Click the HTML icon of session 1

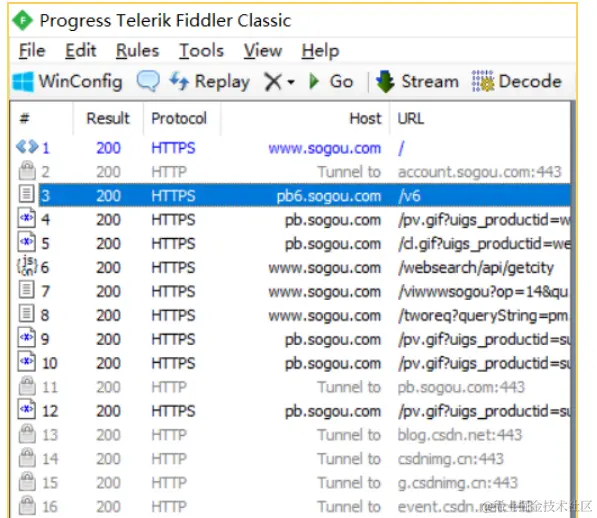(27, 147)
